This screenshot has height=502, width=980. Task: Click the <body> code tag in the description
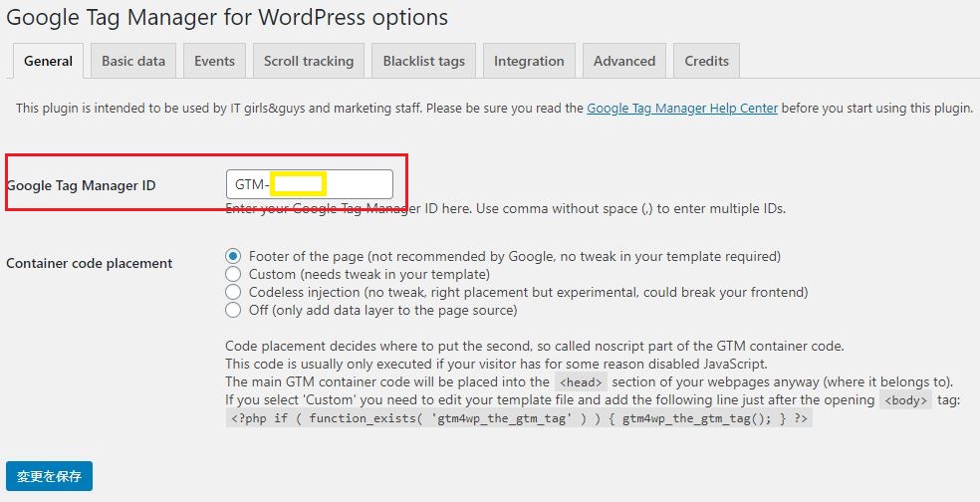(905, 400)
